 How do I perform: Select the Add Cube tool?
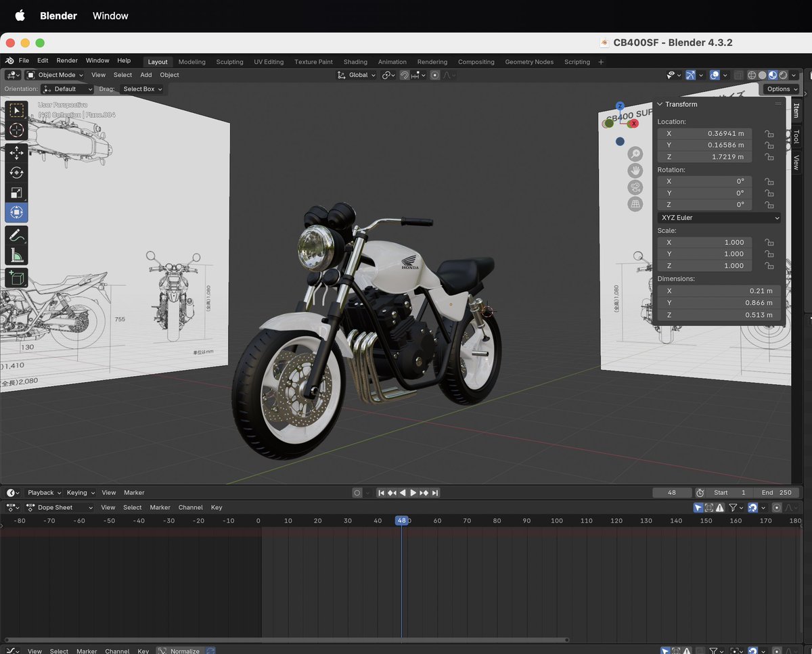point(16,277)
